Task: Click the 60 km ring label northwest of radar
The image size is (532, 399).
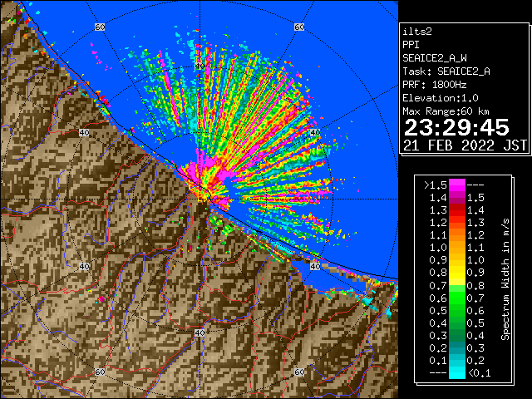Action: [x=100, y=27]
